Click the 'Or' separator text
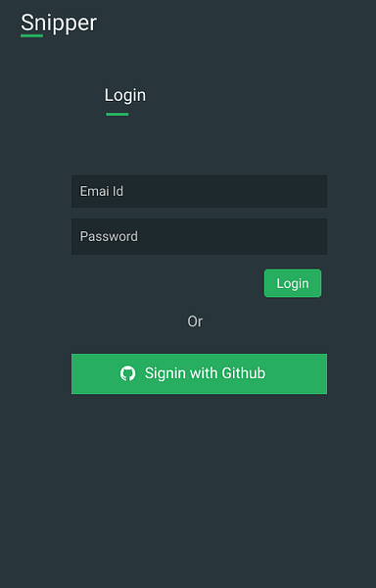Screen dimensions: 376x588 195,321
